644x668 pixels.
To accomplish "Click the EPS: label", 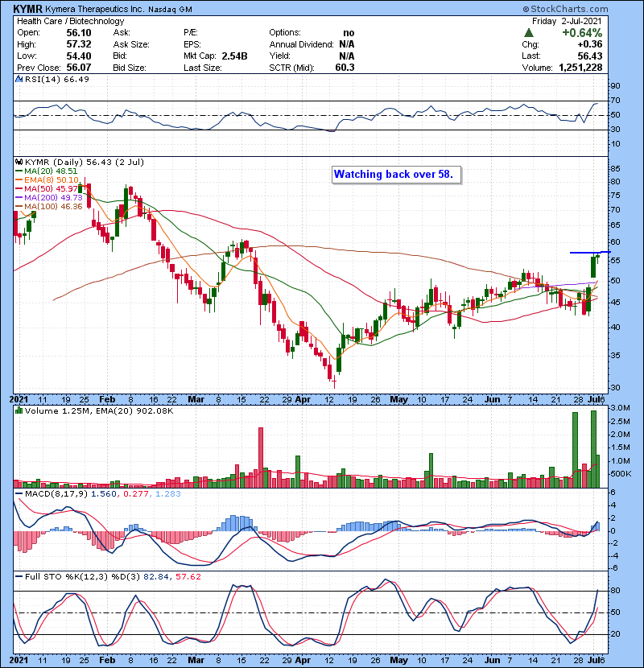I will [x=192, y=44].
